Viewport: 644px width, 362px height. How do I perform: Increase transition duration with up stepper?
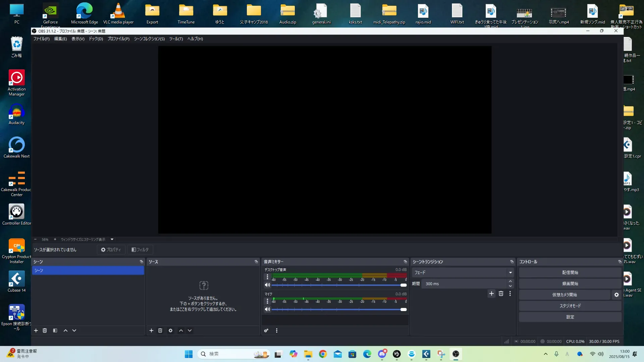(x=510, y=281)
